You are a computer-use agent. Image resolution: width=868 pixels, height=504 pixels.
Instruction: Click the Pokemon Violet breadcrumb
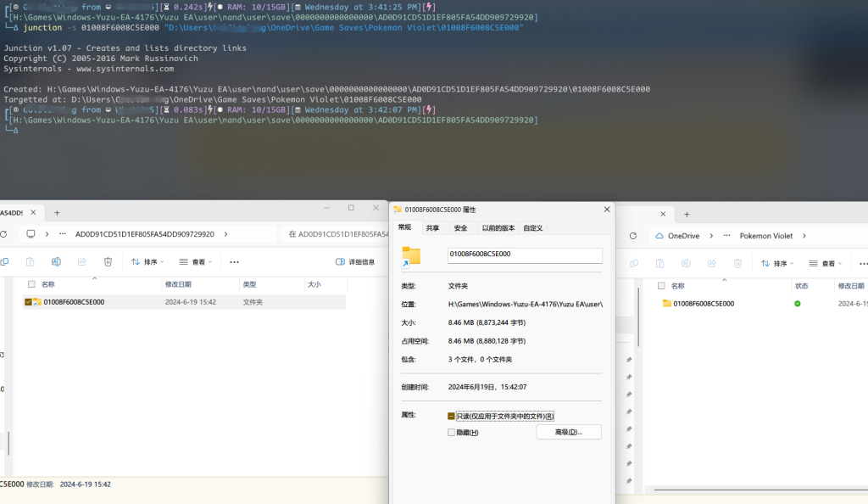tap(766, 236)
